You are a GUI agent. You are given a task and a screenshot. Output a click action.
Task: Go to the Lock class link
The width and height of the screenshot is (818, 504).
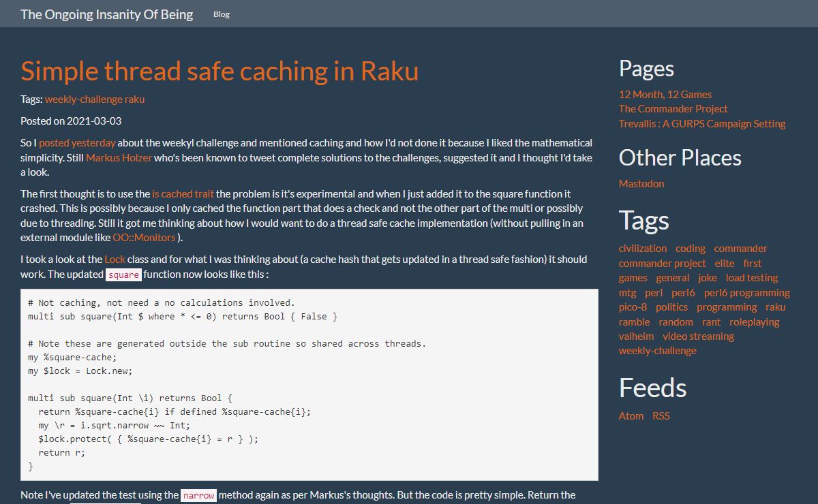point(115,259)
